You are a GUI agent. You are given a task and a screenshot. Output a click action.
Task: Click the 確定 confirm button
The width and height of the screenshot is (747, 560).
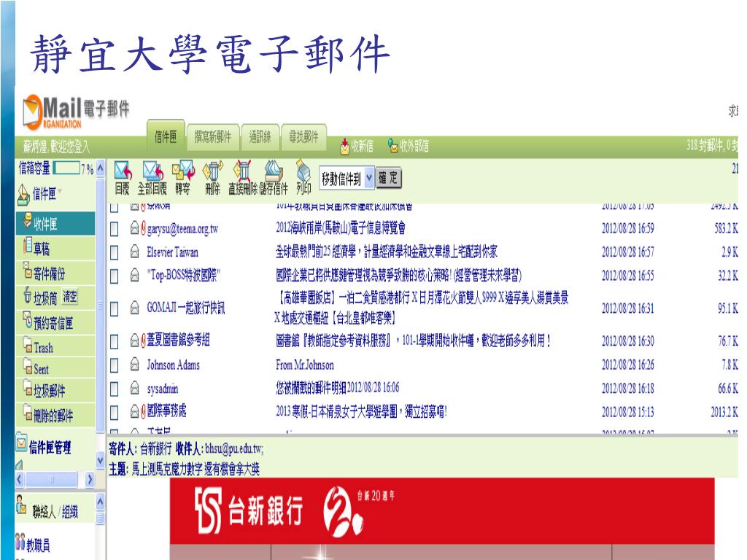click(388, 179)
